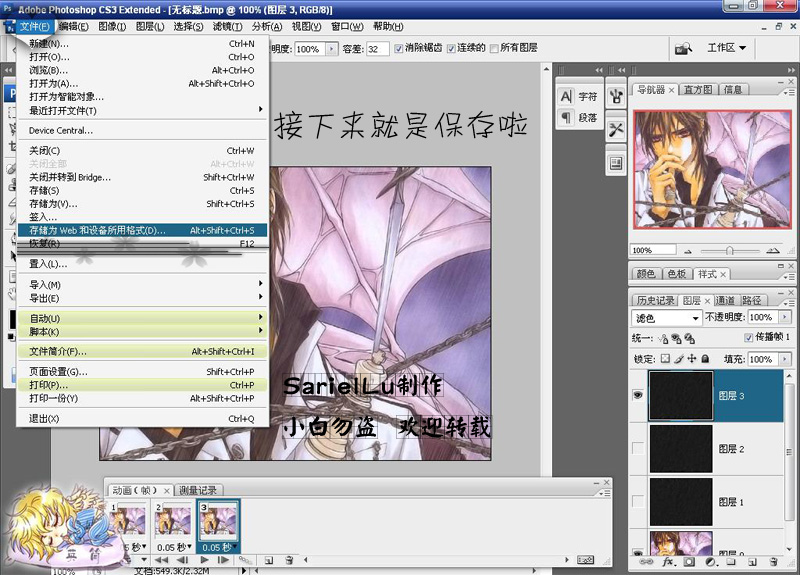This screenshot has width=800, height=575.
Task: Zoom out icon in Navigator panel
Action: pyautogui.click(x=688, y=251)
